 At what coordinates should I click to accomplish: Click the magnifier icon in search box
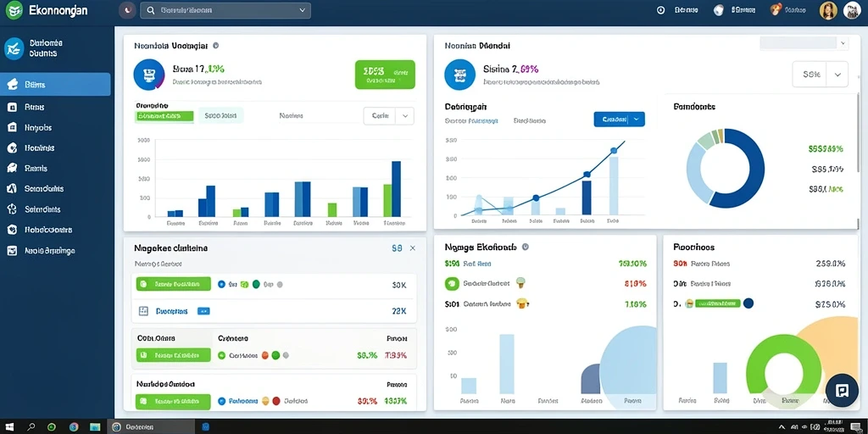coord(151,10)
